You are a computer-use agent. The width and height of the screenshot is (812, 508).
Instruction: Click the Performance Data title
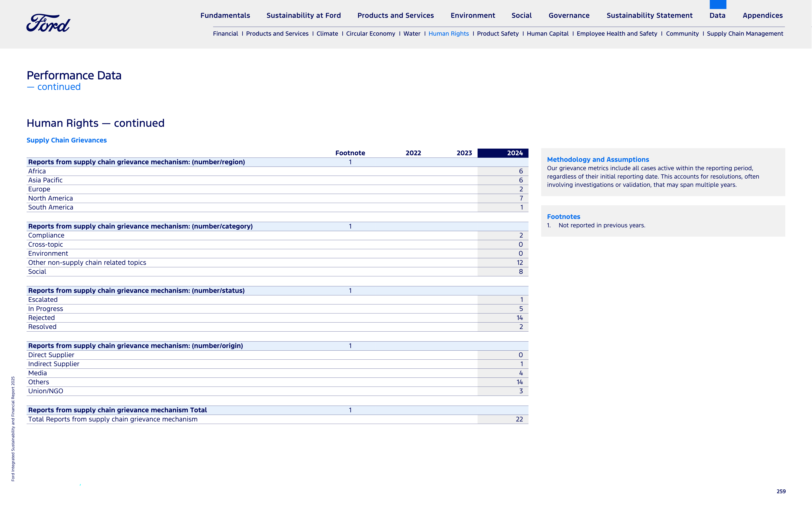[x=74, y=76]
